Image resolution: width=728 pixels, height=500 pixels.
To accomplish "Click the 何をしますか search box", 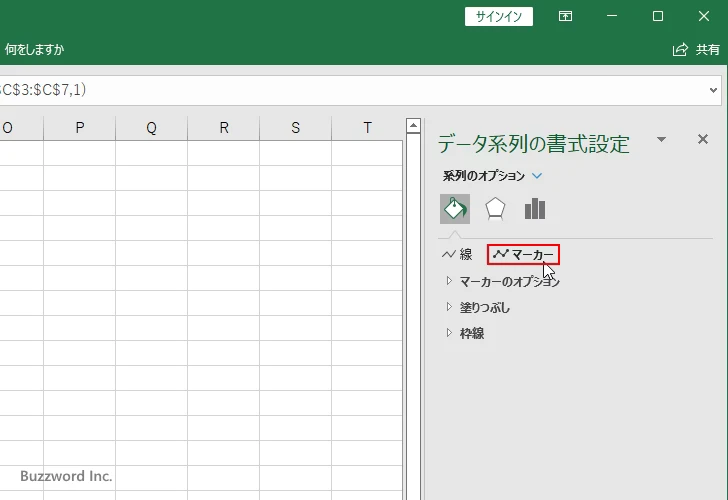I will 34,49.
